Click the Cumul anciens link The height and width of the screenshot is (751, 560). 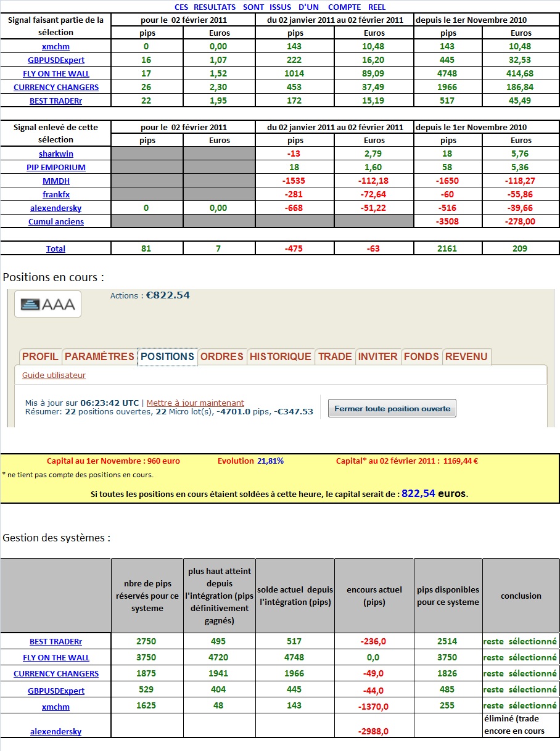[x=56, y=221]
